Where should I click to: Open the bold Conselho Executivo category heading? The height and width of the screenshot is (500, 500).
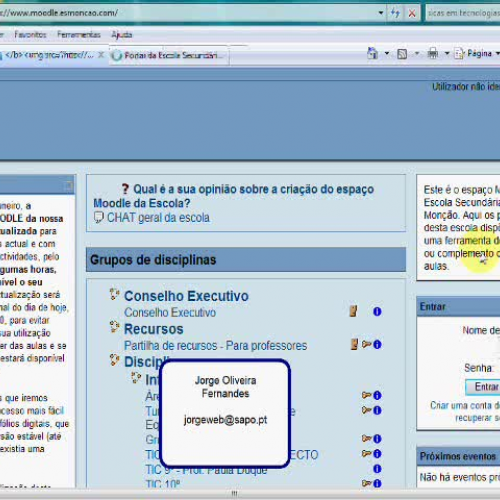pos(186,296)
